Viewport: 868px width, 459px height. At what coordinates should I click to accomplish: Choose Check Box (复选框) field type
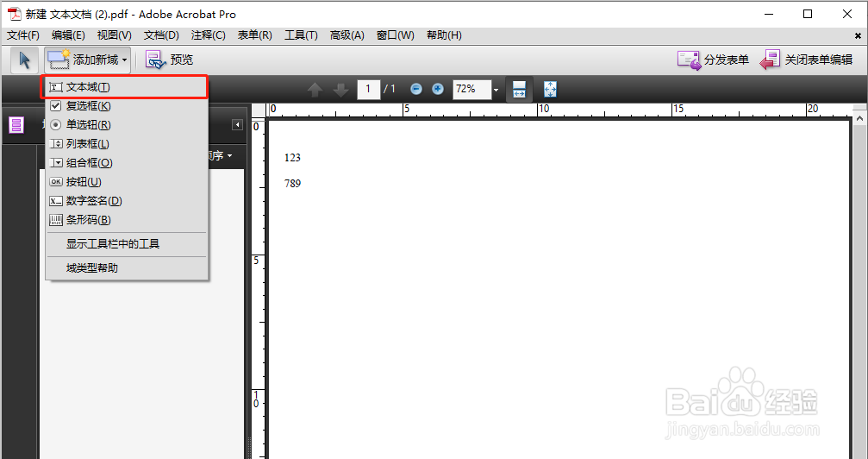(127, 106)
